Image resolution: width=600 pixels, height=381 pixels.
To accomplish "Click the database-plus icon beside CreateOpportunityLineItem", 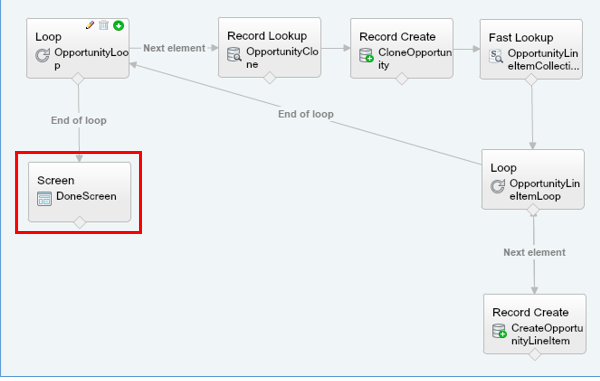I will [499, 331].
